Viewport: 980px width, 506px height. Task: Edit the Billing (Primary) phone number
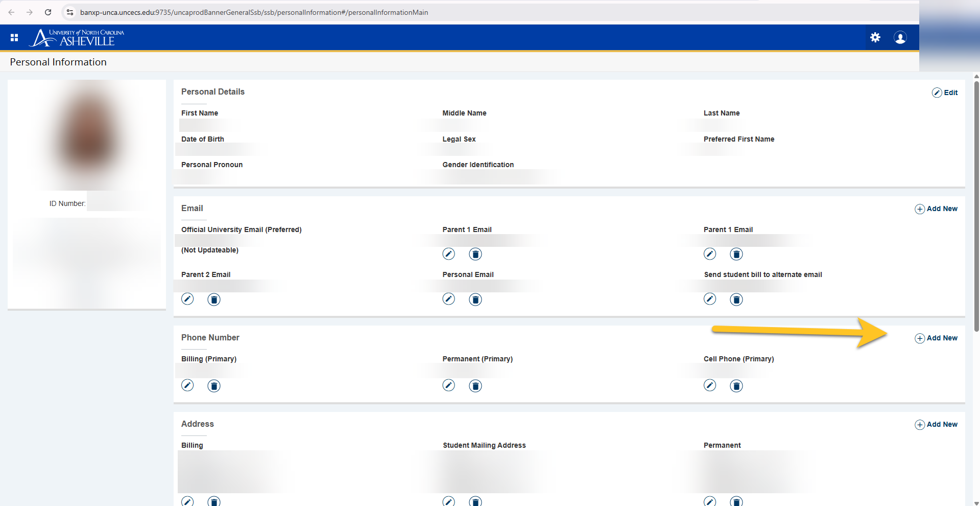[187, 385]
